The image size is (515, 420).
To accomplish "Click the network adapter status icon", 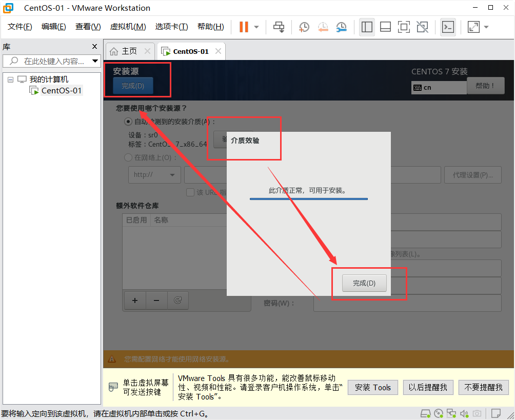I will click(x=451, y=413).
